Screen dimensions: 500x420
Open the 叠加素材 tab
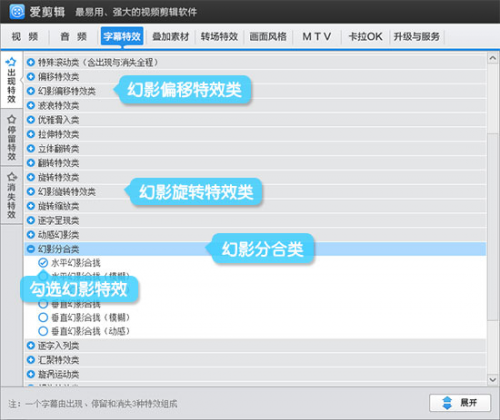171,37
